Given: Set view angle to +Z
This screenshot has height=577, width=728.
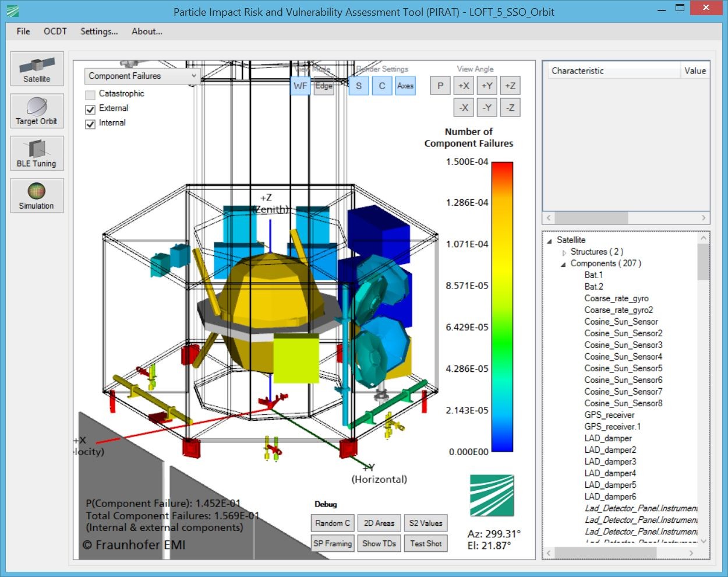Looking at the screenshot, I should (510, 86).
